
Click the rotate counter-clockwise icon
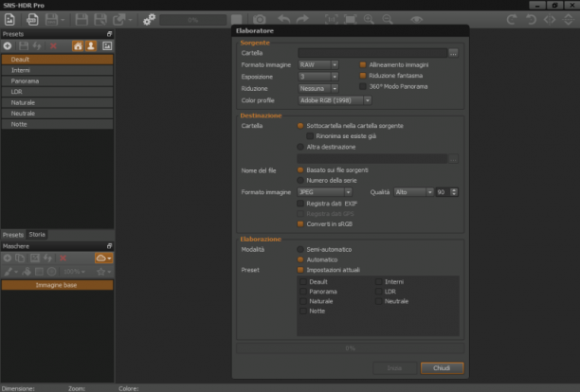tap(531, 19)
